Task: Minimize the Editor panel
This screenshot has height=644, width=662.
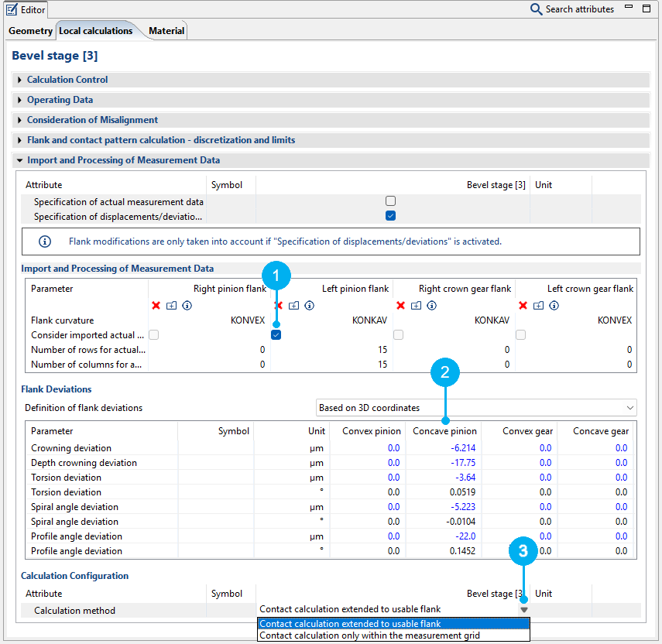Action: pos(629,7)
